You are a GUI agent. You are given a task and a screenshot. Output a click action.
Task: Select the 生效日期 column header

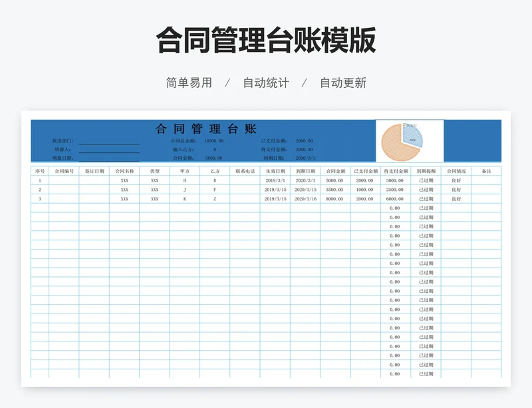tap(275, 171)
